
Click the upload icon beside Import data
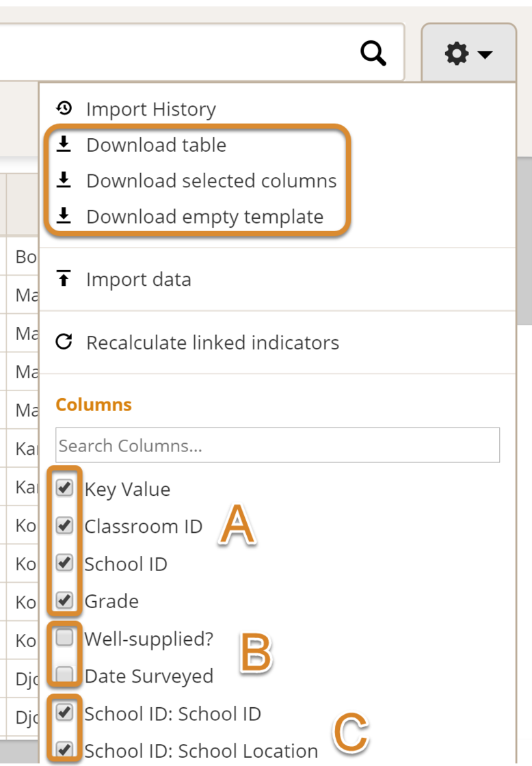coord(65,278)
